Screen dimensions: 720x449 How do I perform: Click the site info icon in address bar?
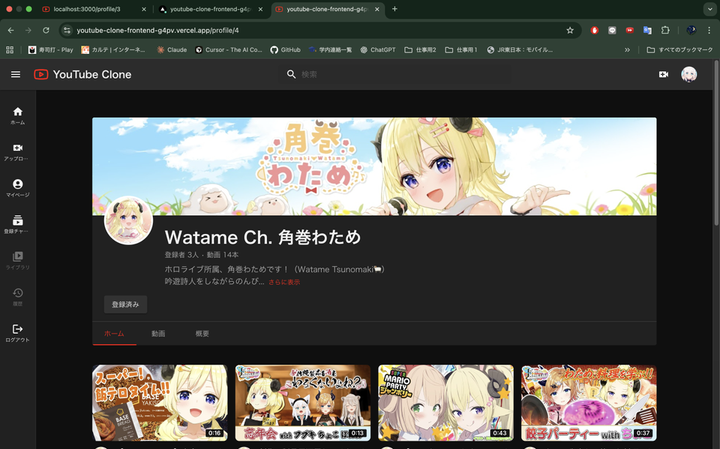[x=67, y=30]
